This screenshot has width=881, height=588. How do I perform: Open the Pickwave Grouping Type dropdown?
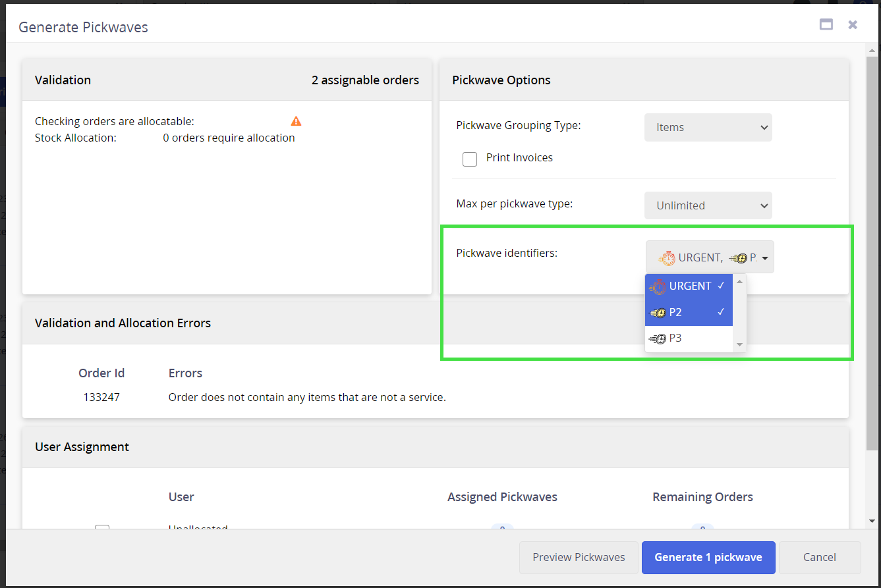pyautogui.click(x=708, y=128)
